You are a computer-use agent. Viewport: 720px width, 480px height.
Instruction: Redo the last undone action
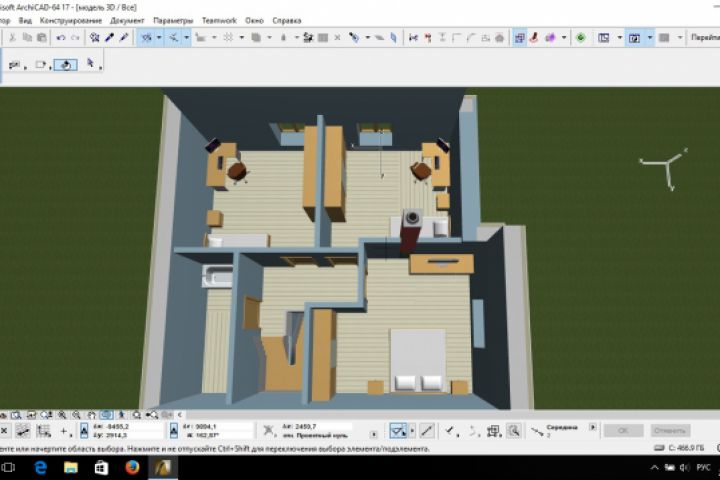tap(75, 38)
